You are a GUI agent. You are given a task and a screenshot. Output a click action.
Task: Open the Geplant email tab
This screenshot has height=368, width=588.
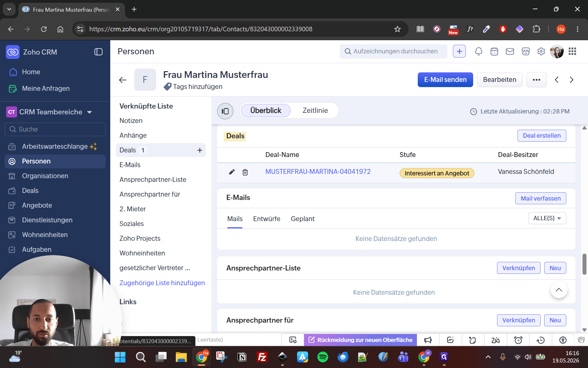pos(303,219)
